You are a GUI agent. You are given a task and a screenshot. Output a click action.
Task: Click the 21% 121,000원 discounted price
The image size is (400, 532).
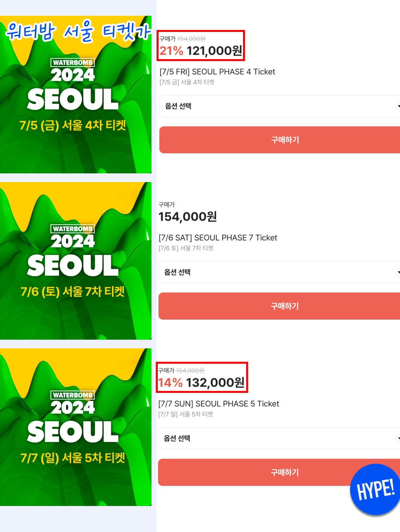click(x=201, y=51)
